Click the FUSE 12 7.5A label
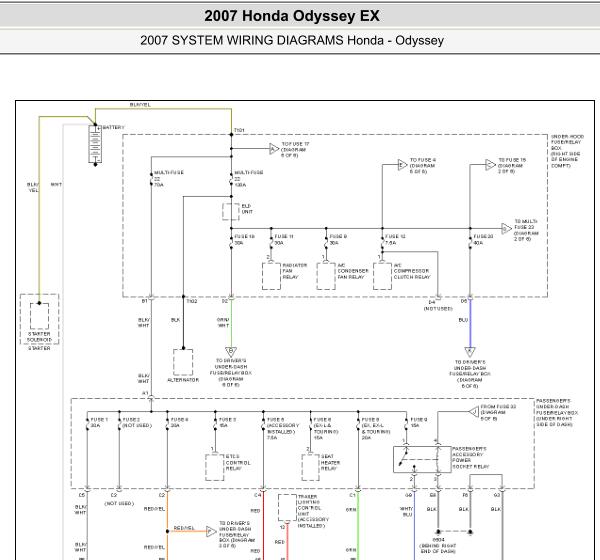This screenshot has height=560, width=600. pos(395,240)
